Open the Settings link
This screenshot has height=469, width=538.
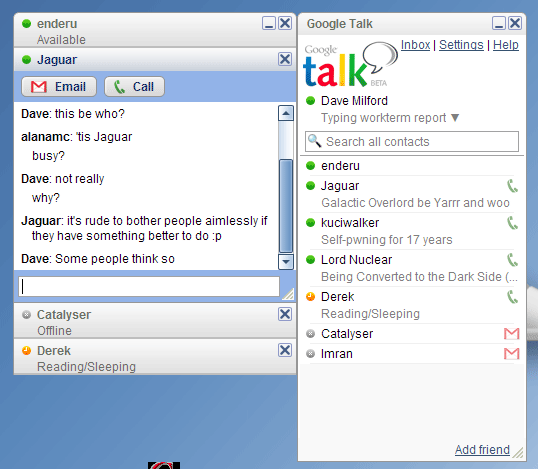(461, 45)
